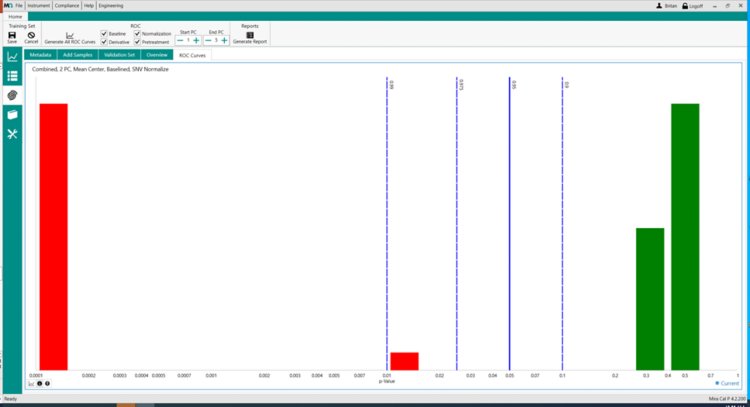Open the wrench tools sidebar icon
The image size is (750, 407).
(x=12, y=134)
